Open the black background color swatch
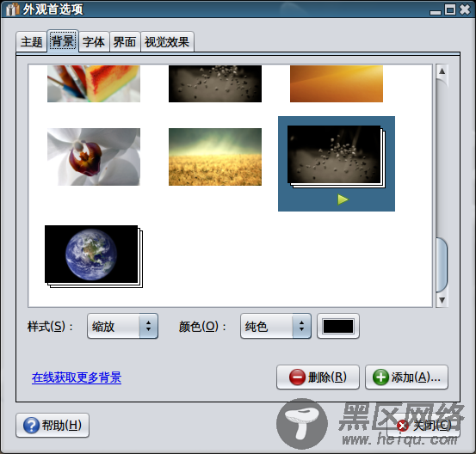The height and width of the screenshot is (454, 476). pos(338,327)
